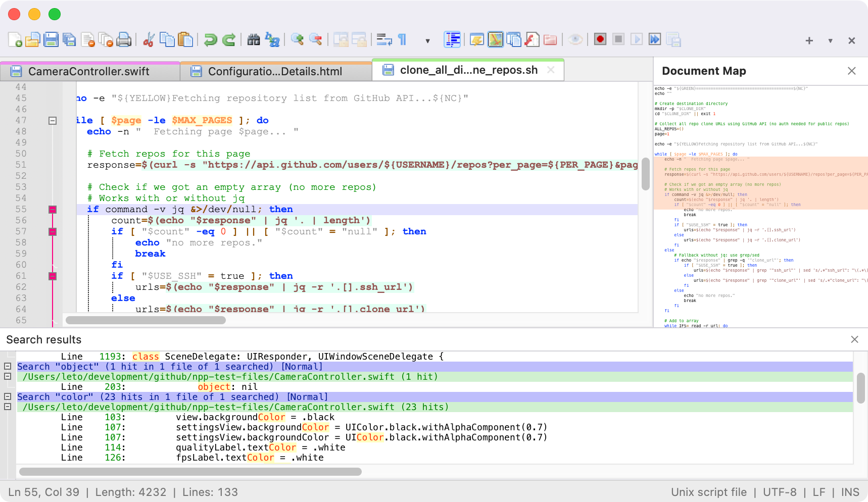Paste clipboard contents into the editor
868x502 pixels.
click(185, 39)
